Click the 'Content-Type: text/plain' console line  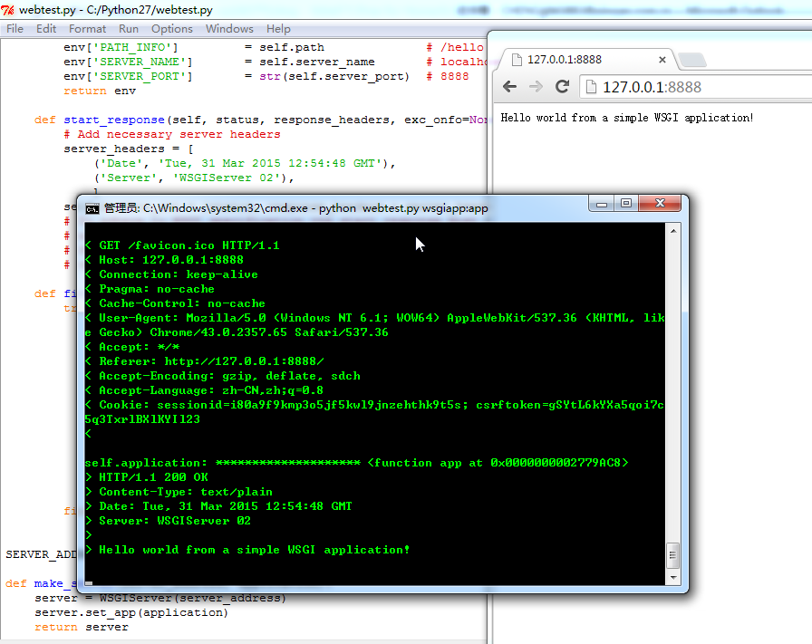179,492
